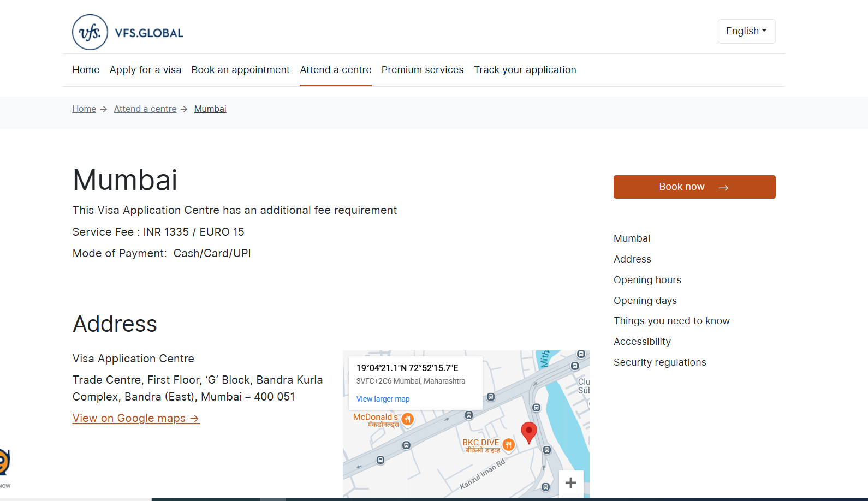Click the Home breadcrumb link
The height and width of the screenshot is (501, 868).
click(84, 109)
